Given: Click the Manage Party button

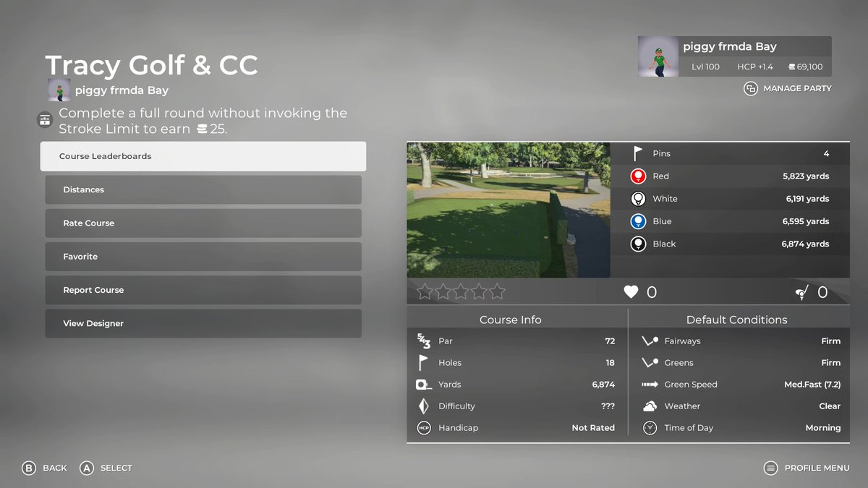Looking at the screenshot, I should point(788,88).
